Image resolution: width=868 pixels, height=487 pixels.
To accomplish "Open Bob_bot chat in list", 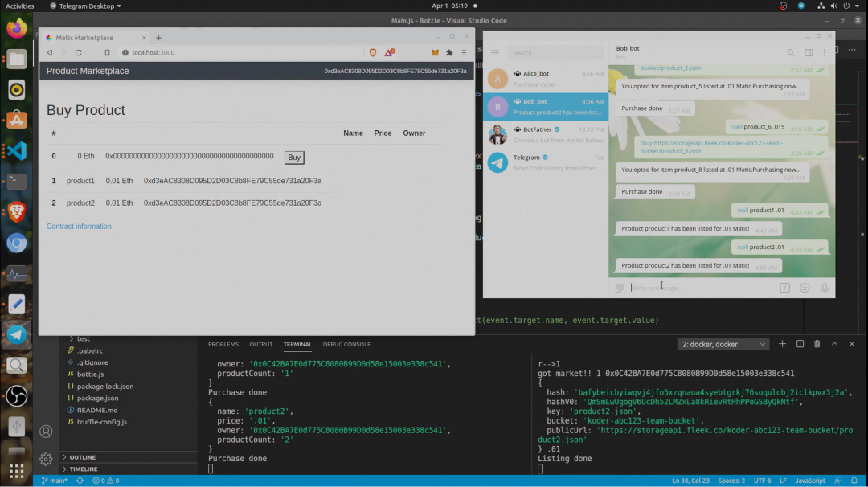I will click(546, 106).
